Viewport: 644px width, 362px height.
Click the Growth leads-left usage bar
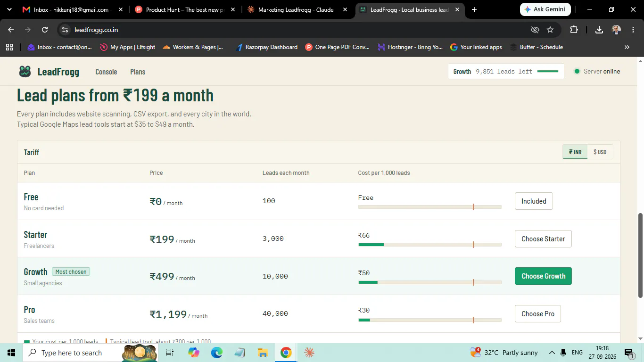point(548,72)
